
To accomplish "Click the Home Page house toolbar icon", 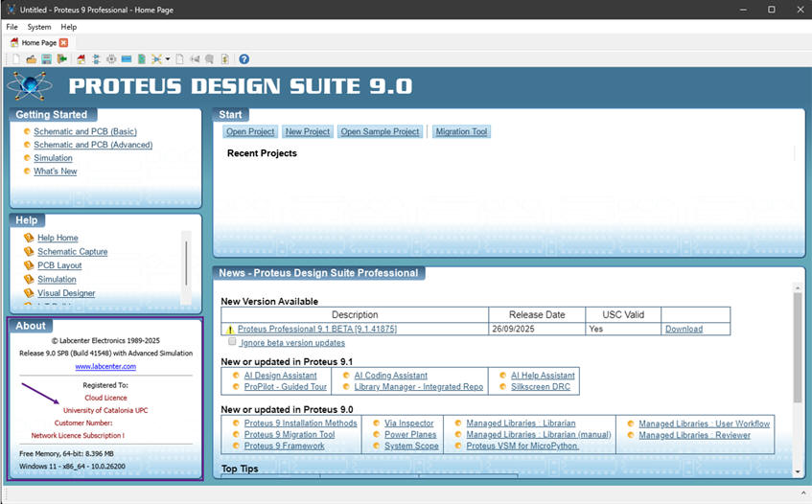I will click(81, 59).
